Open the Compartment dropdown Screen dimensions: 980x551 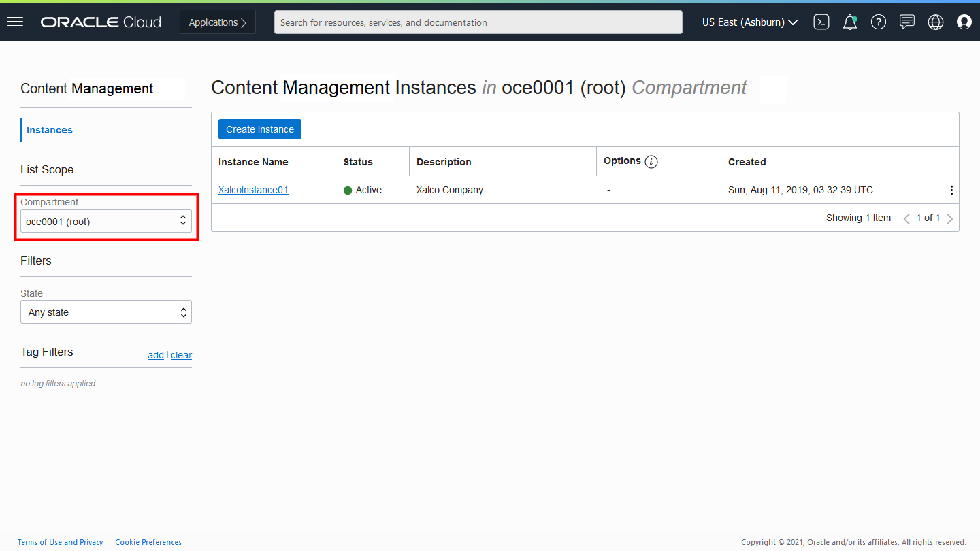click(x=106, y=221)
